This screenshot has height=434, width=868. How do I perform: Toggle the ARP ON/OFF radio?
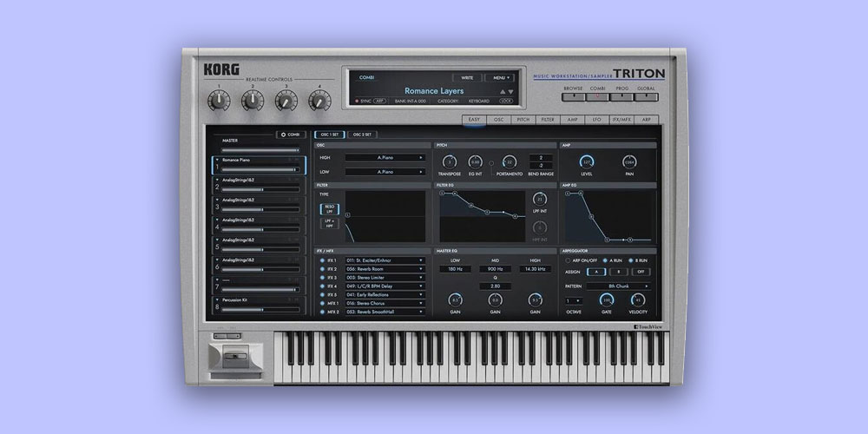[568, 260]
